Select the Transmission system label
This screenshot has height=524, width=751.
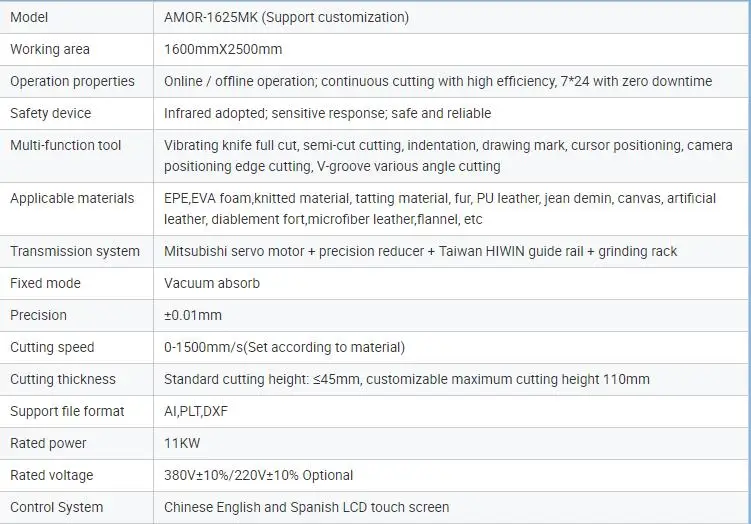[75, 251]
